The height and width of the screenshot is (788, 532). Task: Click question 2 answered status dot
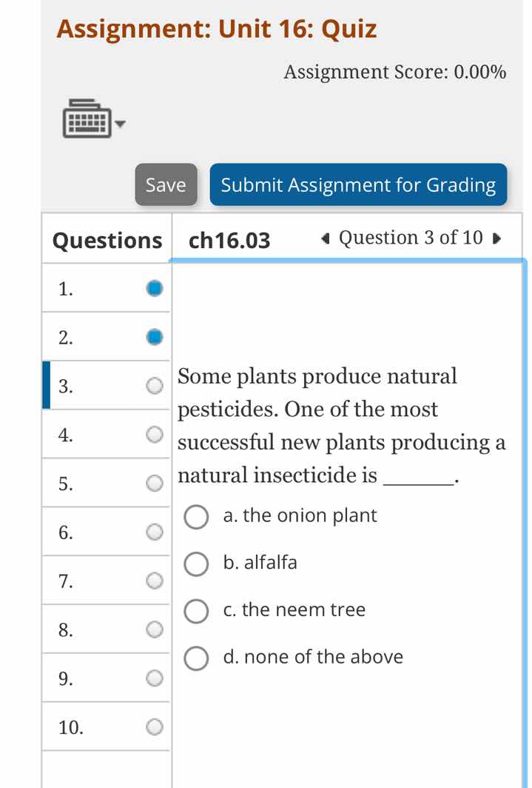[x=154, y=337]
